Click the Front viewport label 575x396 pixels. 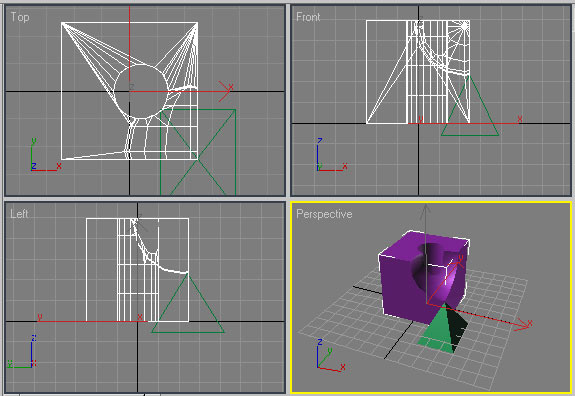[x=308, y=17]
